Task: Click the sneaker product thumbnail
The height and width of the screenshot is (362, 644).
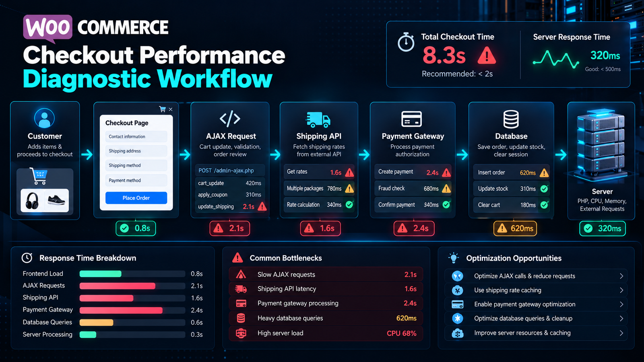Action: 56,200
